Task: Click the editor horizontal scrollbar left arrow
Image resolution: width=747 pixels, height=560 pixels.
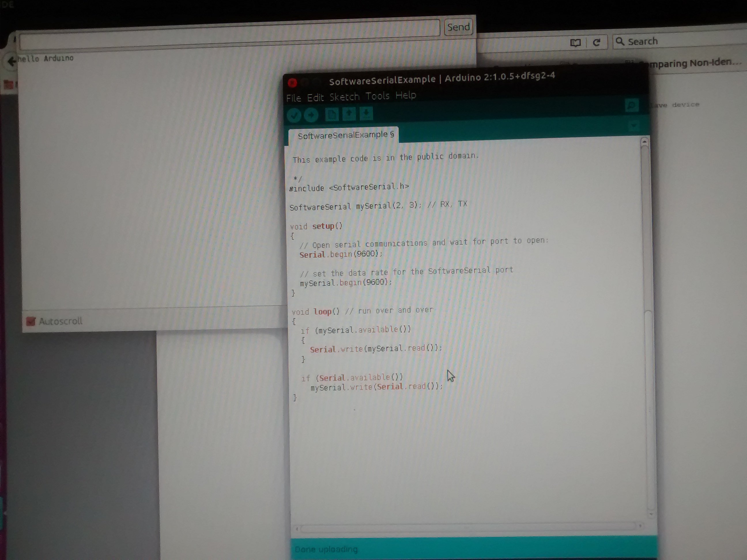Action: coord(297,529)
